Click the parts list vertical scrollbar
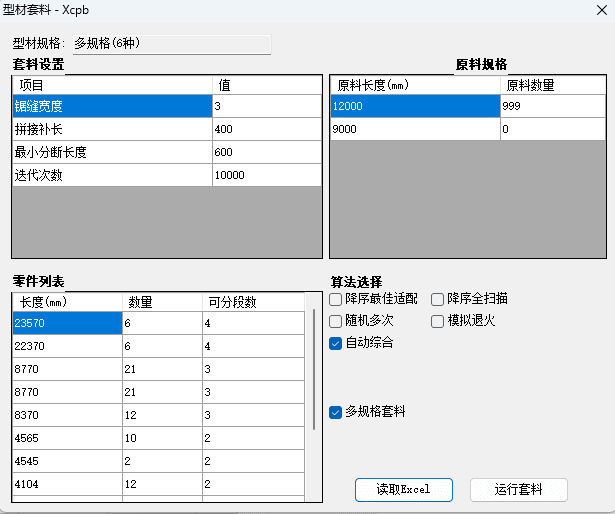Screen dimensions: 615x514 [314, 369]
